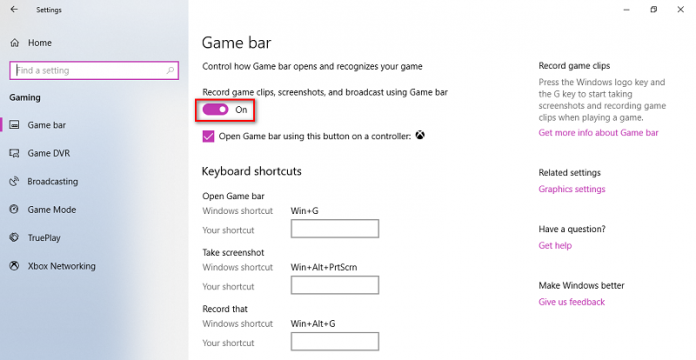Turn off the Game bar recording toggle
The width and height of the screenshot is (696, 360).
pos(215,110)
